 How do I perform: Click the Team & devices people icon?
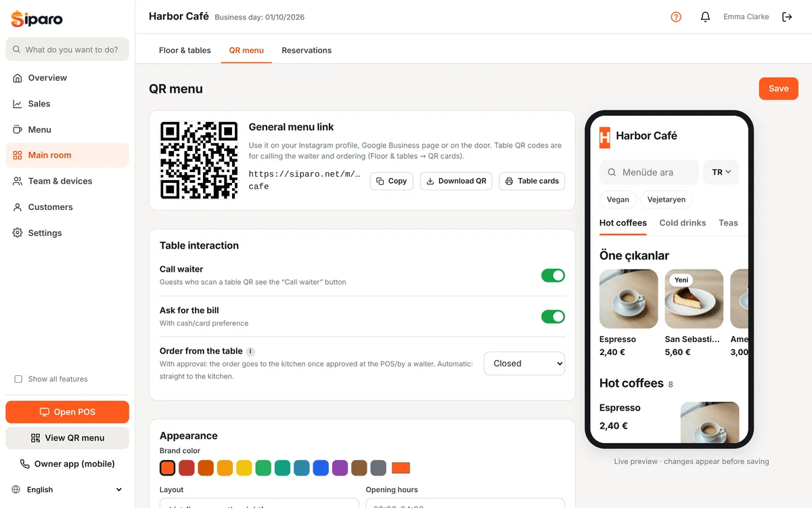pos(18,181)
